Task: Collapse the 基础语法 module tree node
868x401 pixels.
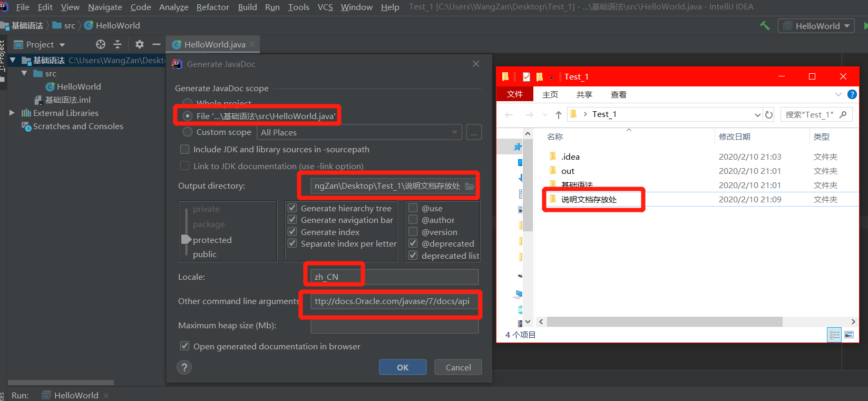Action: (13, 60)
